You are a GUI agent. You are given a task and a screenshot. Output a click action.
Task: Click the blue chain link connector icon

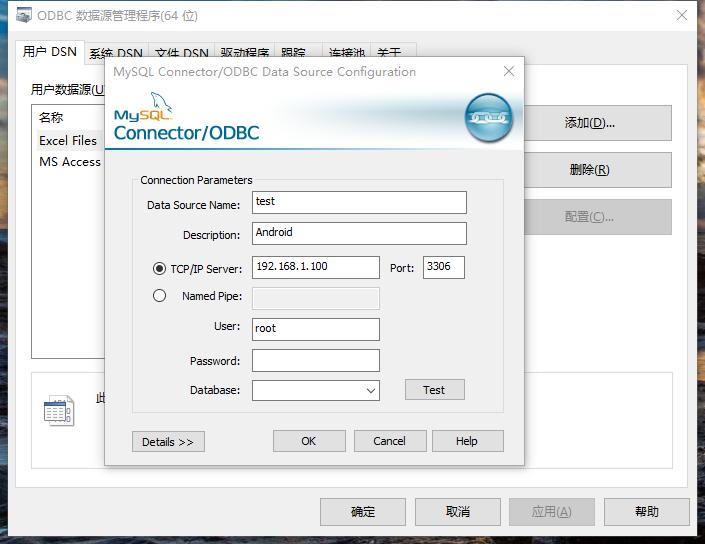(x=488, y=118)
